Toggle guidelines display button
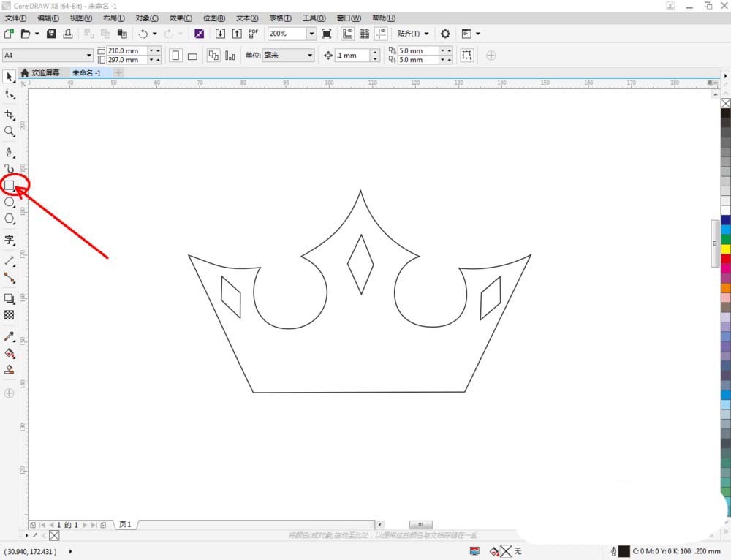The image size is (731, 560). (x=381, y=34)
